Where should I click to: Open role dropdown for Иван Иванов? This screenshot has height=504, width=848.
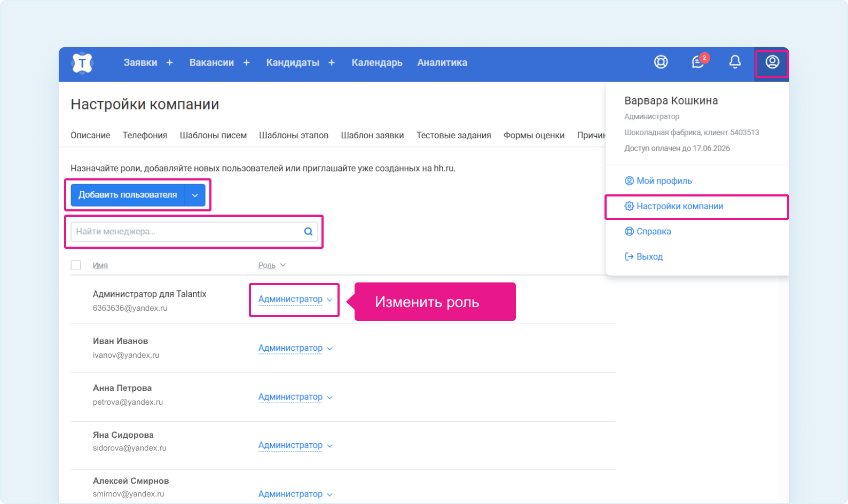pos(295,348)
